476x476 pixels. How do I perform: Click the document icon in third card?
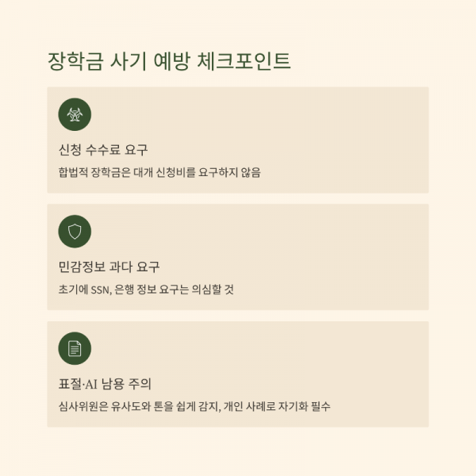point(75,348)
